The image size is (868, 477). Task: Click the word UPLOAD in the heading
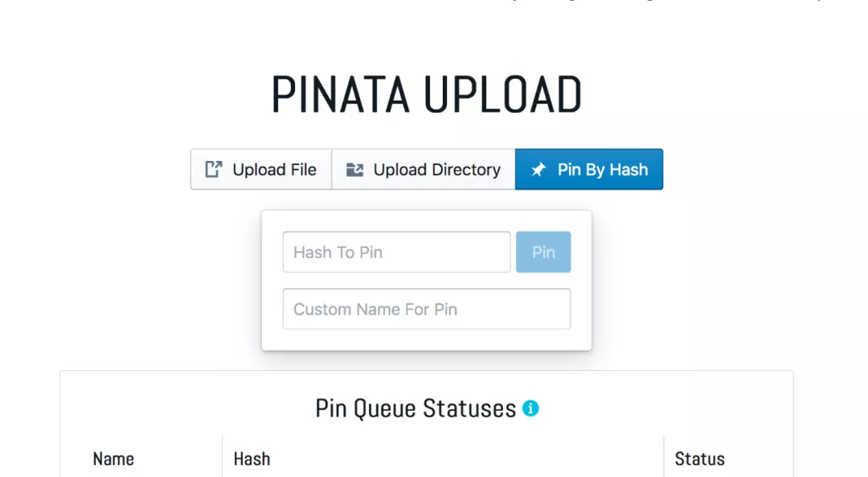click(503, 95)
